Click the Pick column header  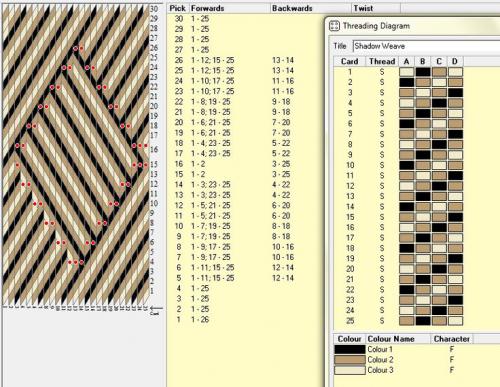(178, 8)
